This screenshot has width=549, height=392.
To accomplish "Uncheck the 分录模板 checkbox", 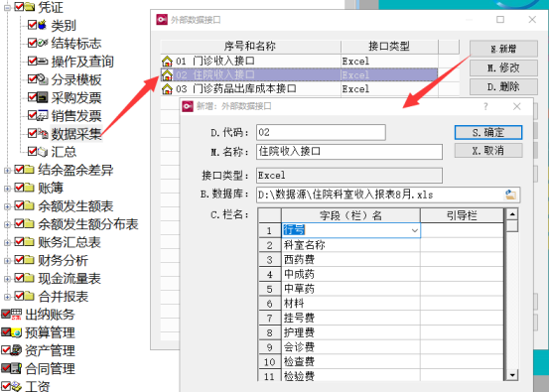I will [x=32, y=79].
